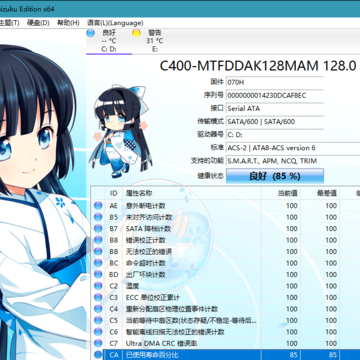Click the drive title C400-MTFDDAK128MAM 128.0
Viewport: 360px width, 360px height.
258,66
